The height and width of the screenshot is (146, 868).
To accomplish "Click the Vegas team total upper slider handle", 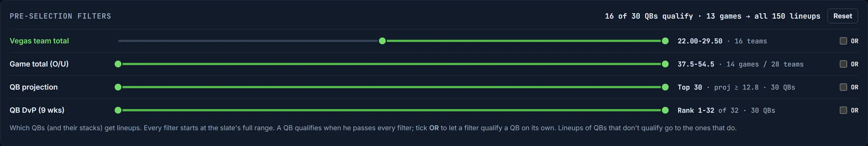I will point(665,41).
